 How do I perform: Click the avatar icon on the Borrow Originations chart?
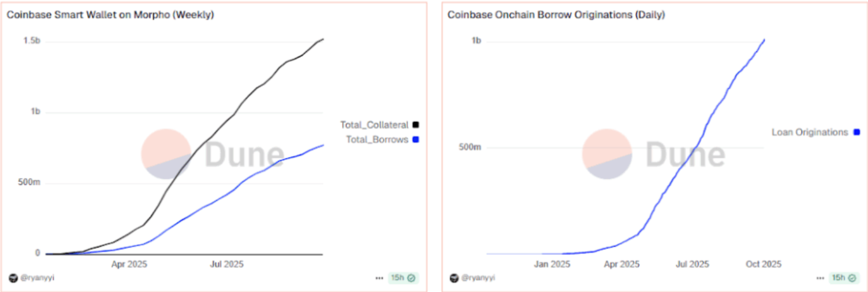454,278
